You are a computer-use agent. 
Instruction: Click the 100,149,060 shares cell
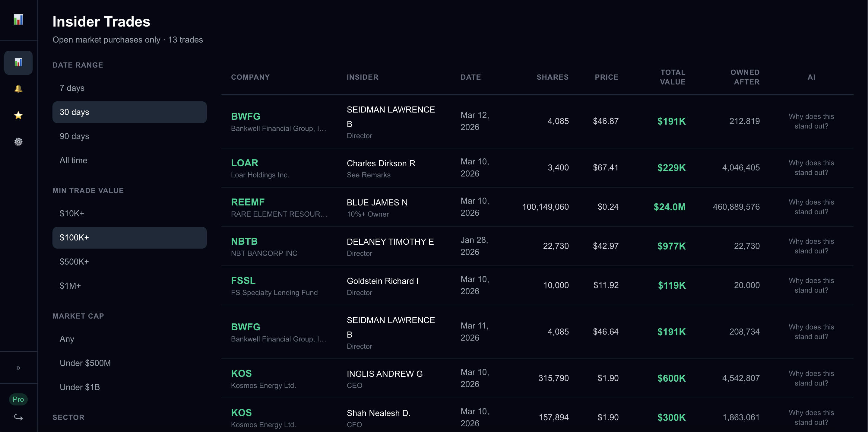[545, 207]
